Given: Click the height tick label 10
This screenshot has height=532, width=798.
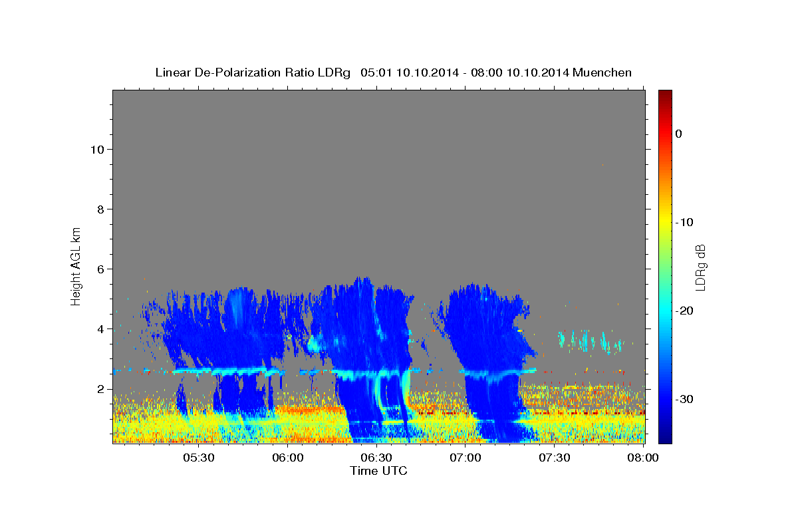Looking at the screenshot, I should tap(96, 149).
